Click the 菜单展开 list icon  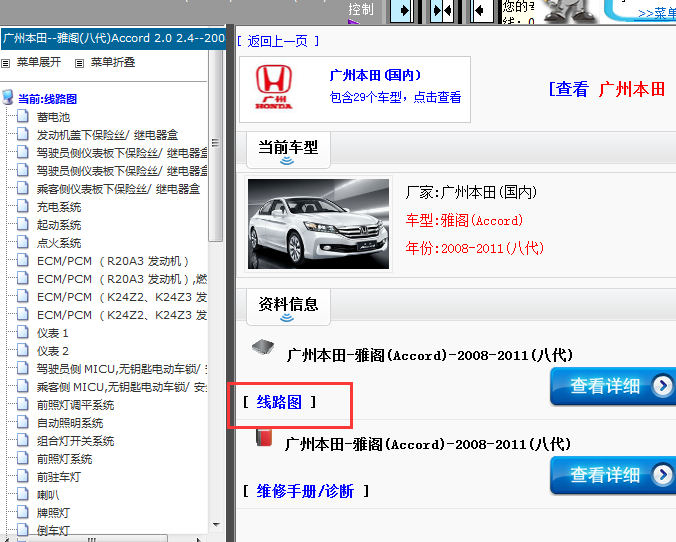[x=6, y=63]
